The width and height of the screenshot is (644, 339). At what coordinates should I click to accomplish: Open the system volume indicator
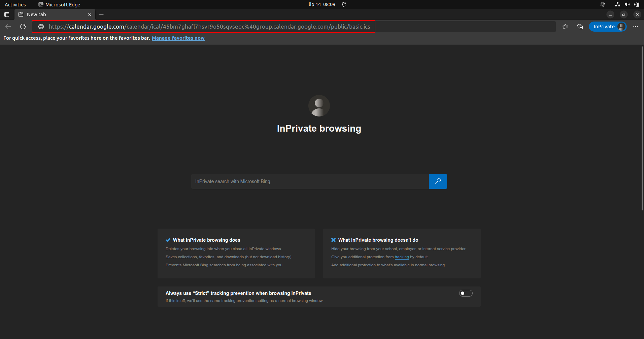[x=627, y=4]
